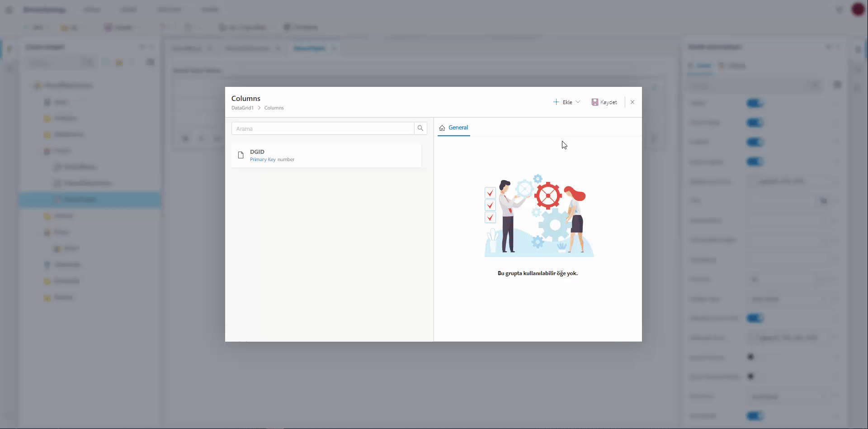Close the Columns dialog with X
The height and width of the screenshot is (429, 868).
(632, 102)
